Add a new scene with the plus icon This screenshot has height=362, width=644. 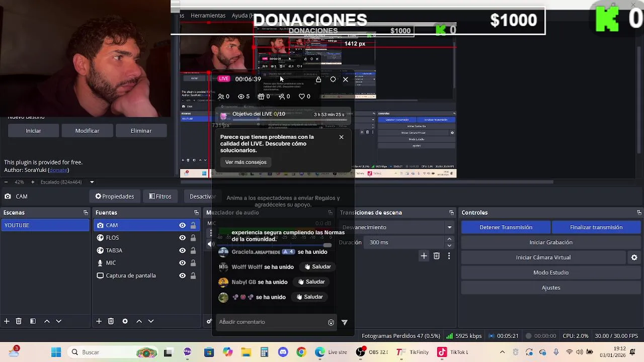coord(7,321)
